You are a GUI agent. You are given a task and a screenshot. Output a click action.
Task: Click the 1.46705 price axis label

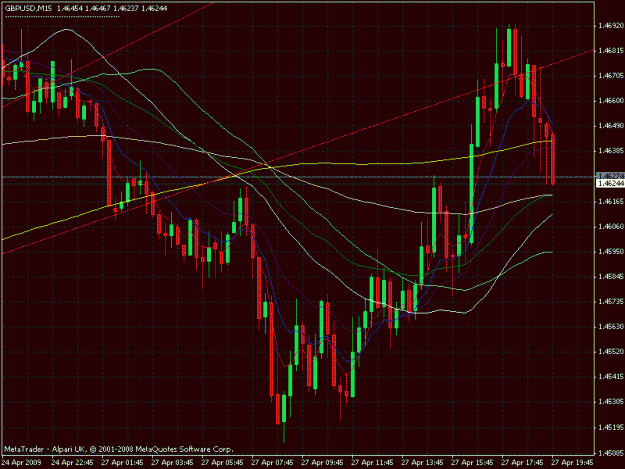click(610, 76)
